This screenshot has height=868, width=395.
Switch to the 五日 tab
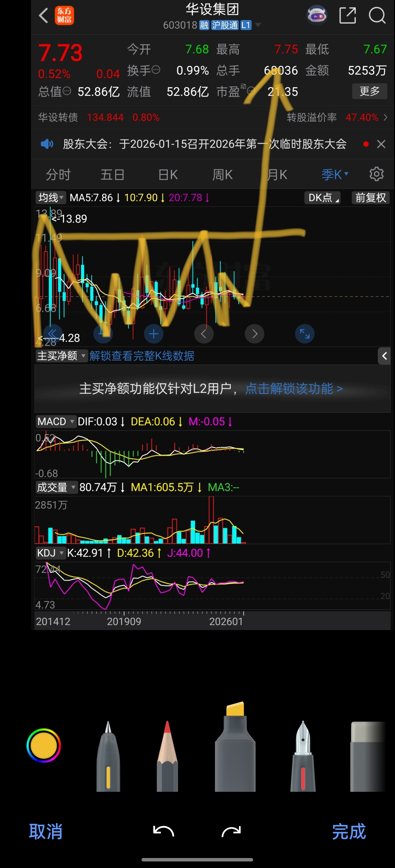tap(113, 175)
